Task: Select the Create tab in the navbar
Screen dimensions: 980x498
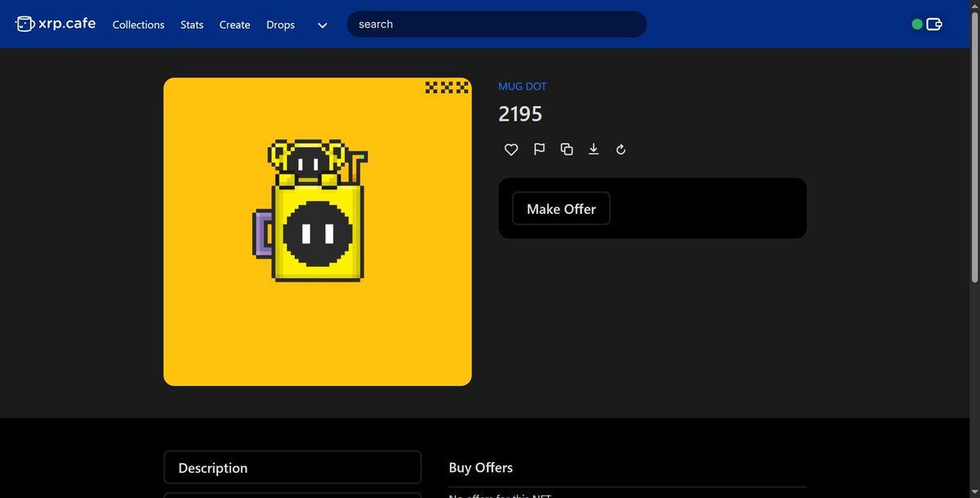Action: [234, 24]
